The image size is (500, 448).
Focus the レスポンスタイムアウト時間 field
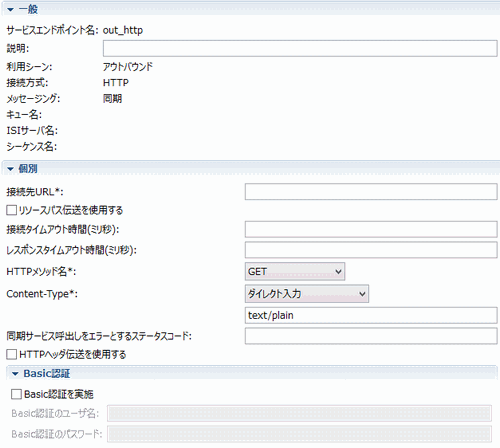coord(371,250)
